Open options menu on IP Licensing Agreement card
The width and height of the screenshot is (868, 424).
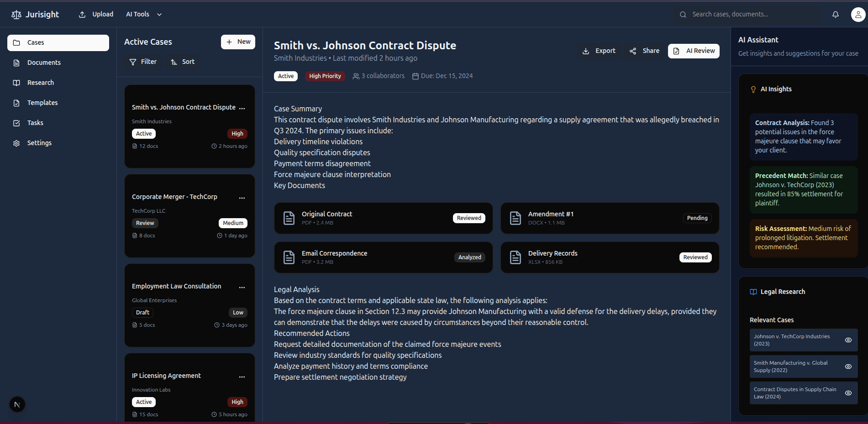[242, 377]
